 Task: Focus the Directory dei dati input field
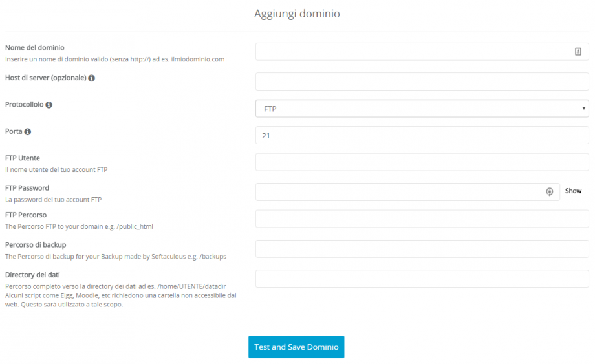[x=422, y=279]
